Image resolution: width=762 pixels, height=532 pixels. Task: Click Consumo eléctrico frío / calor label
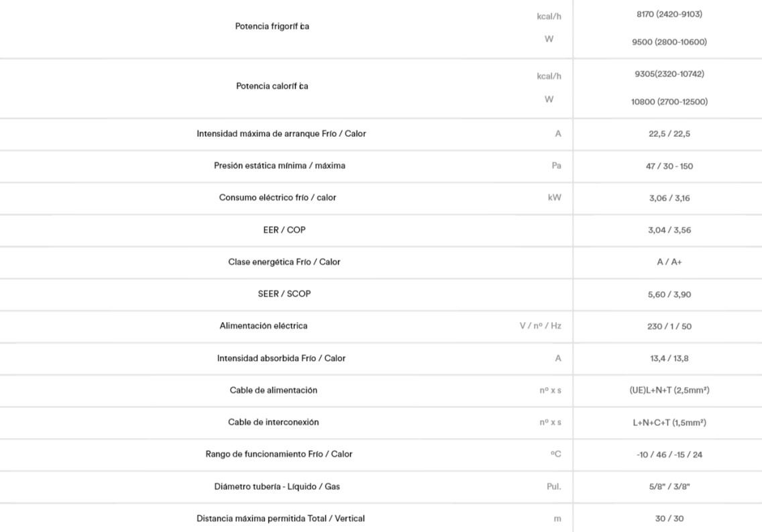(x=278, y=197)
